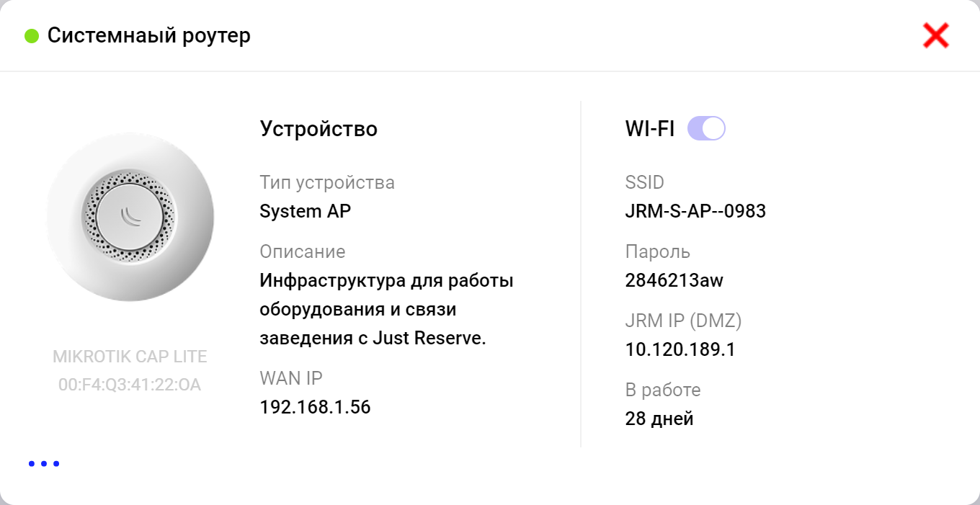Turn off the WI-FI toggle switch
This screenshot has width=980, height=505.
pos(706,129)
